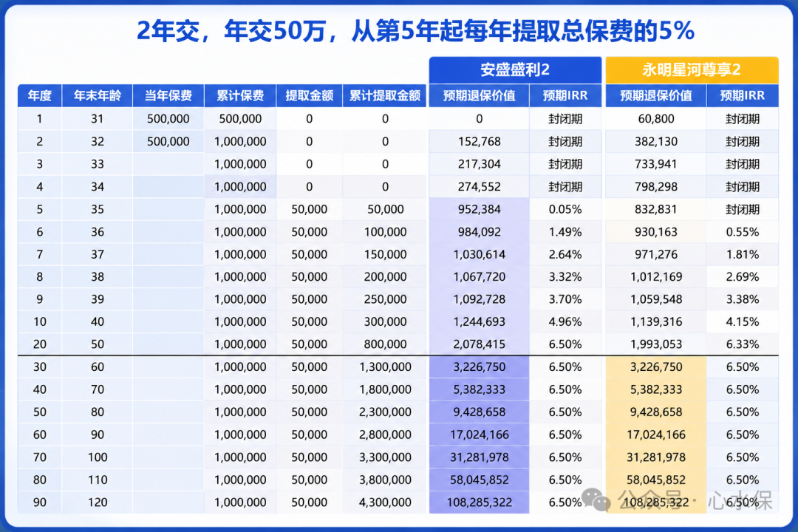Select the 累计保费 column header
This screenshot has width=798, height=532.
(240, 96)
